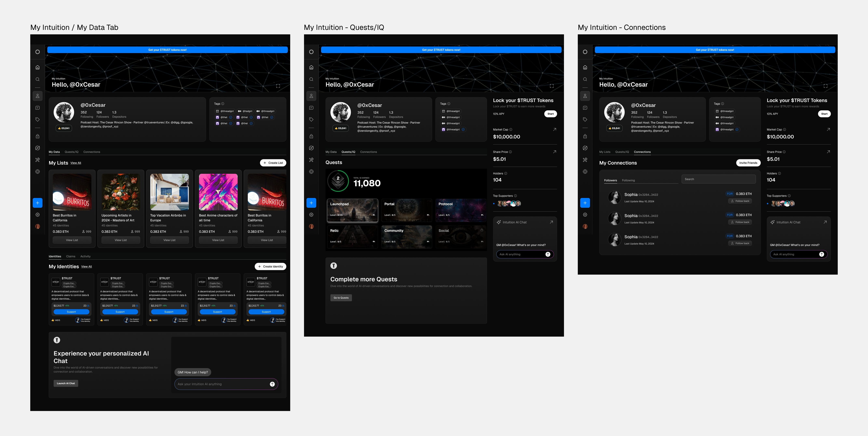Click the Search field in My Connections
Viewport: 868px width, 436px height.
click(x=718, y=179)
